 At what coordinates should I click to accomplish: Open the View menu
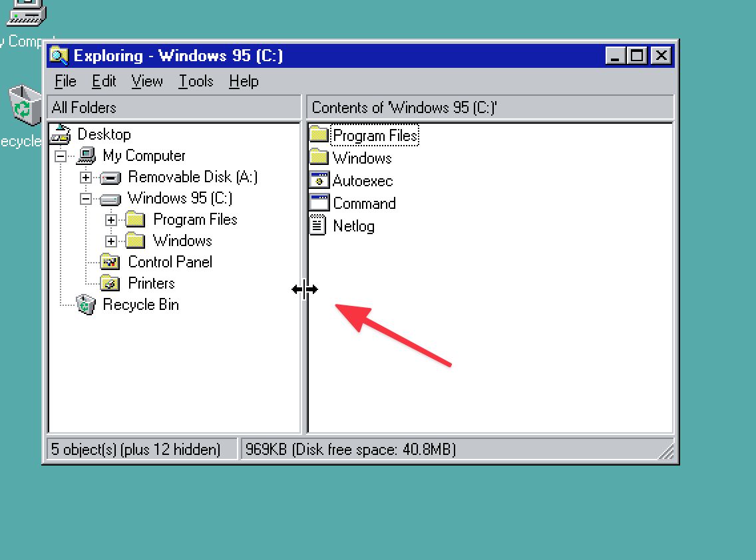pyautogui.click(x=146, y=81)
